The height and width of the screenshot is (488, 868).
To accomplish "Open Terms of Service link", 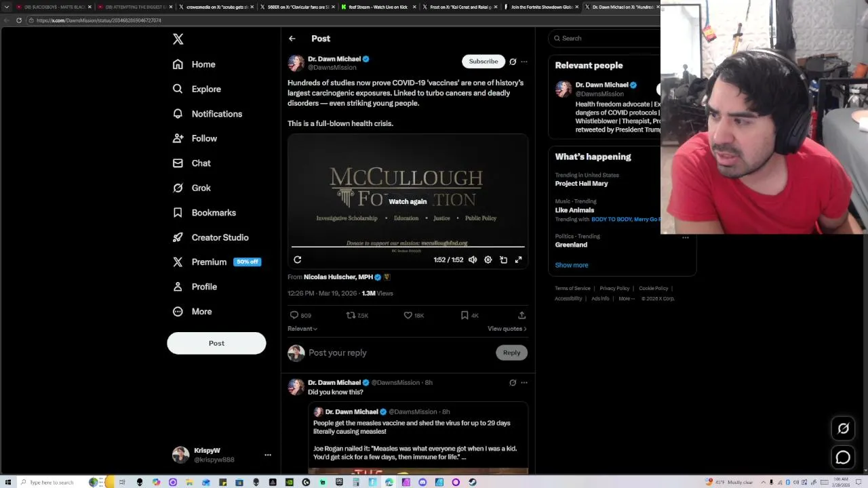I will coord(572,289).
